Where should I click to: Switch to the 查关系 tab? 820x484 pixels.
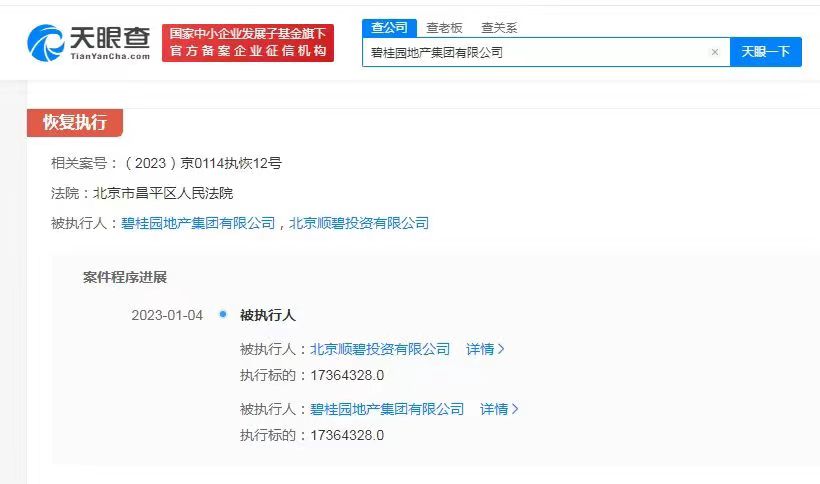(x=499, y=28)
